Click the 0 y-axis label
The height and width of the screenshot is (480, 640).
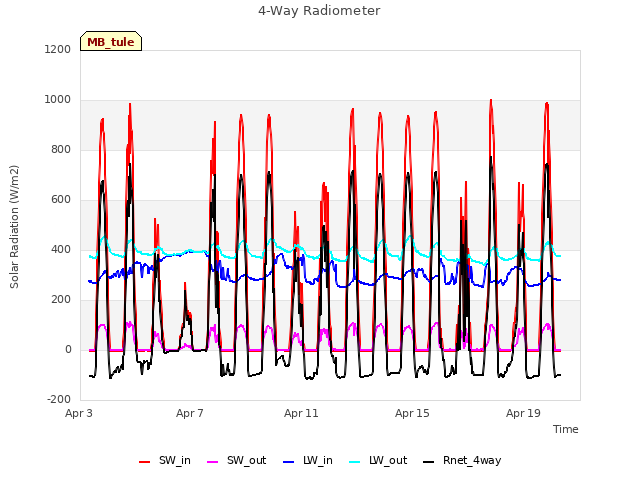(x=68, y=350)
